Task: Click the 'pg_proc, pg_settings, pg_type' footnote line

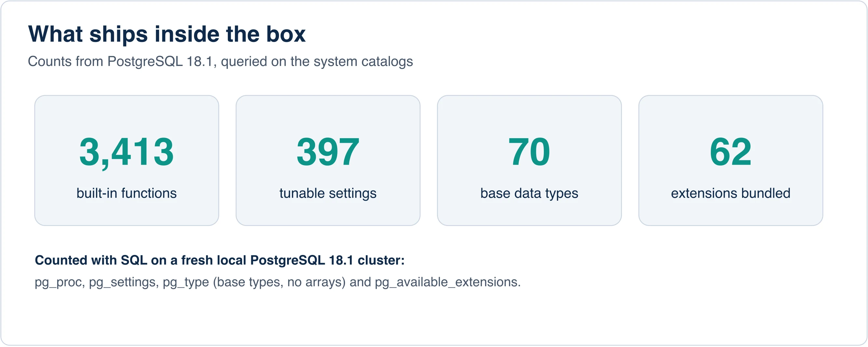Action: point(278,282)
